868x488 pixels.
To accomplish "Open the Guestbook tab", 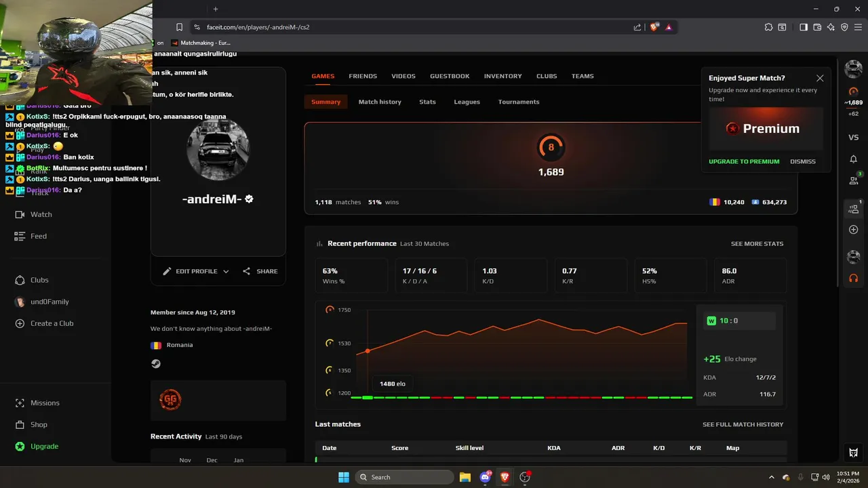I will coord(450,76).
